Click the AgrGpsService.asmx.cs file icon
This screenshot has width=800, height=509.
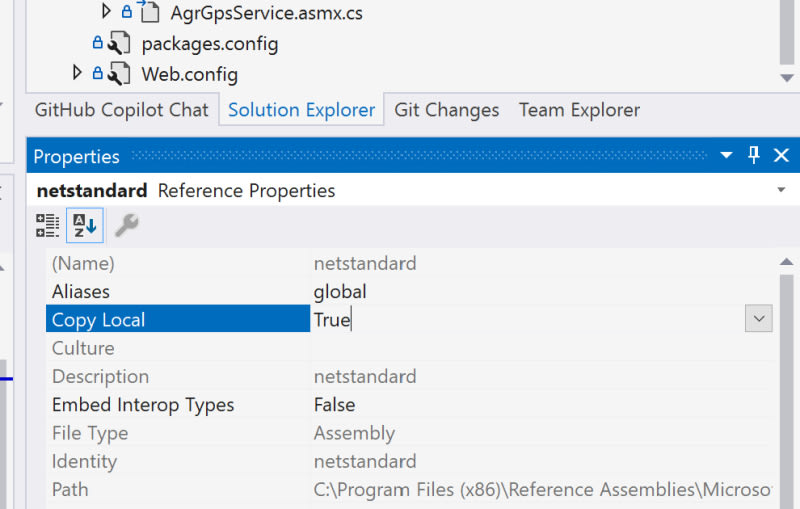[x=148, y=13]
